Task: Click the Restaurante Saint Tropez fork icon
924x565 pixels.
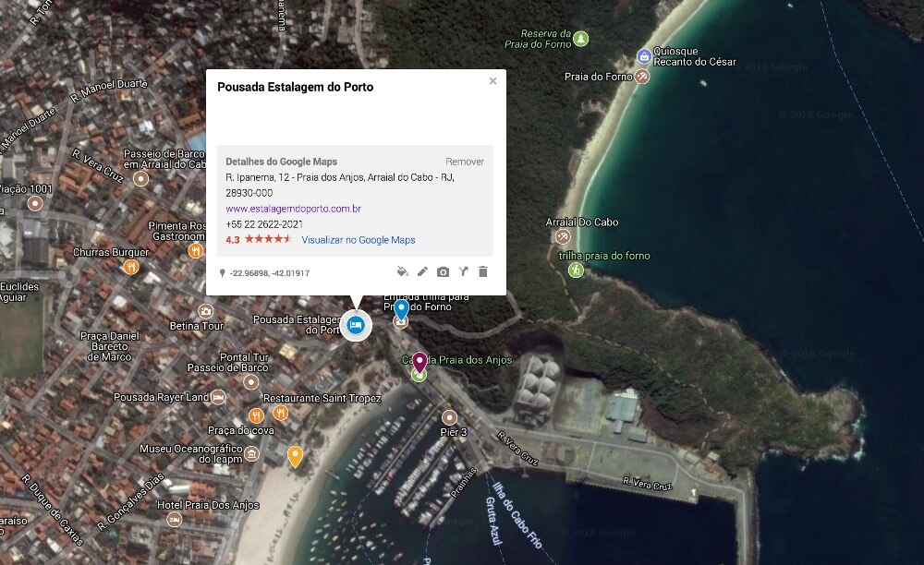Action: [x=281, y=413]
